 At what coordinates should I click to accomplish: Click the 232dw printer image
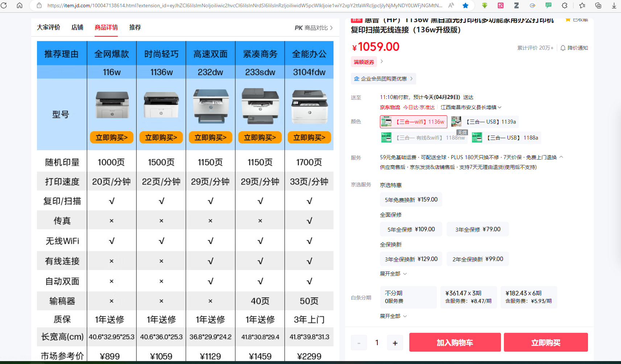(x=211, y=106)
